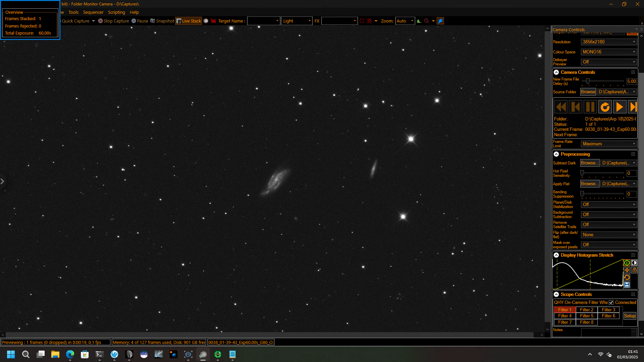644x362 pixels.
Task: Open the Preprocessing section menu icon
Action: (633, 154)
